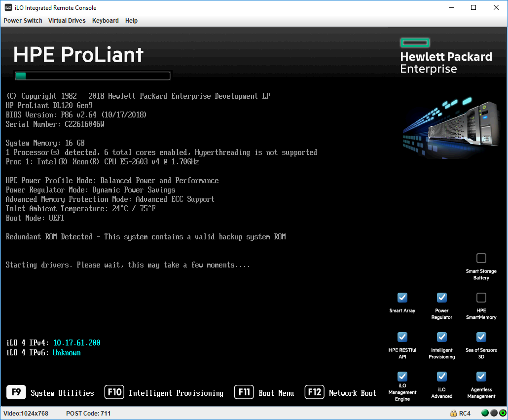Click the 'HP ProLiant DL120 Gen9' line
The width and height of the screenshot is (508, 420).
tap(49, 105)
